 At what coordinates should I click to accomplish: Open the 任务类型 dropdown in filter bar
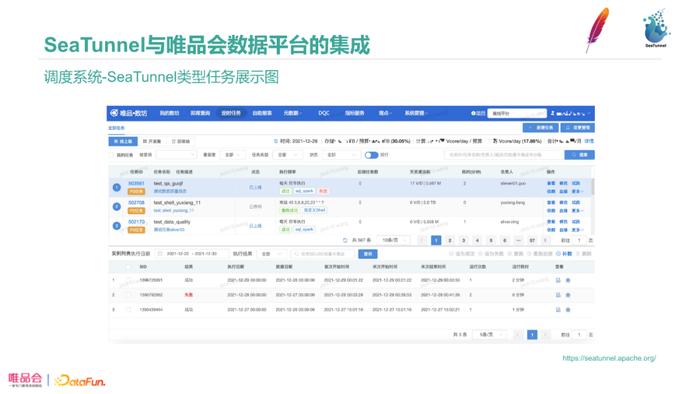point(288,155)
